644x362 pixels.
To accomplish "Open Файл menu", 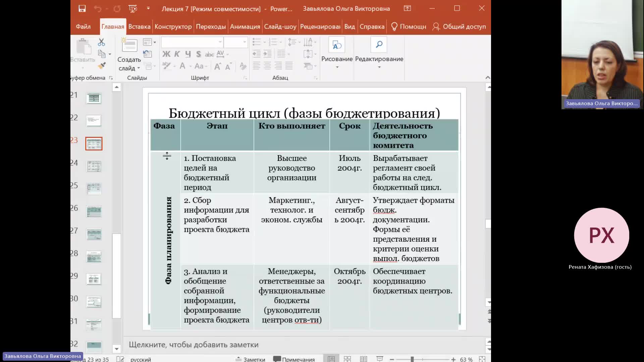I will (83, 26).
